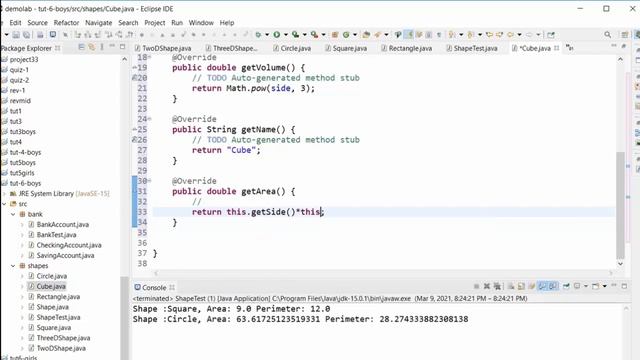
Task: Toggle Mark Occurrences in the toolbar
Action: [409, 35]
